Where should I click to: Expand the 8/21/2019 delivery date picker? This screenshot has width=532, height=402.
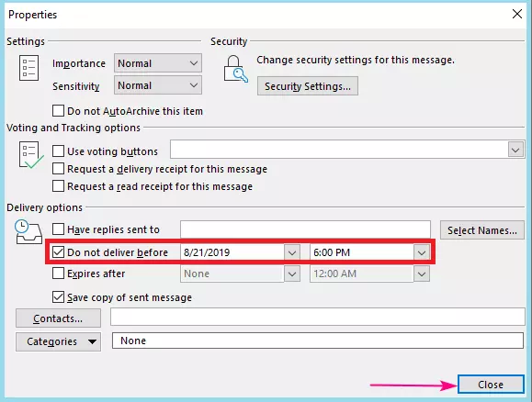coord(292,252)
